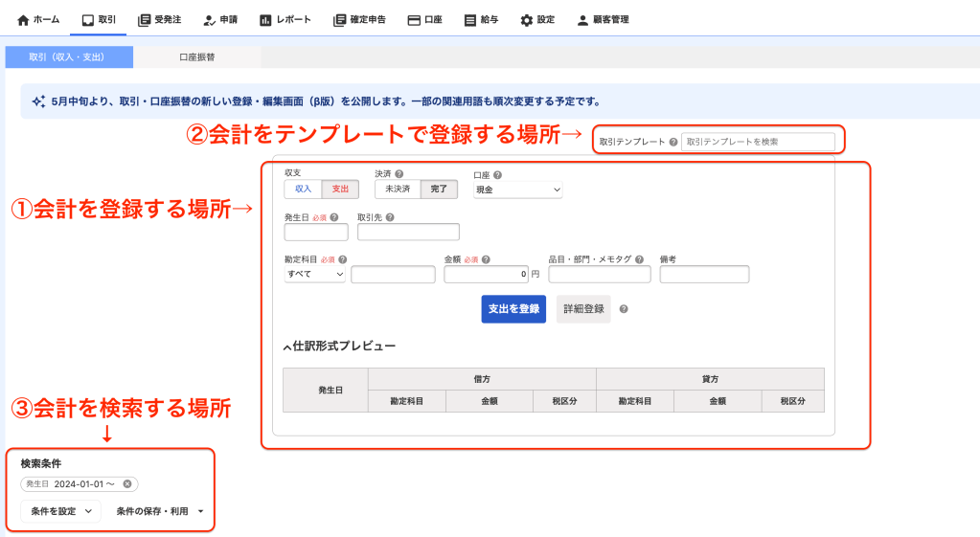Open the 条件の保存・利用 dropdown
The height and width of the screenshot is (537, 980).
pyautogui.click(x=159, y=511)
